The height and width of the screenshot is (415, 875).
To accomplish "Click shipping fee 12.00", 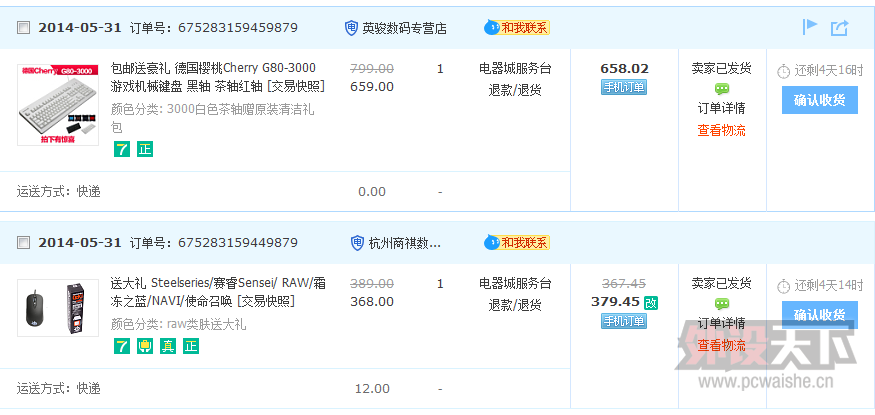I will (x=372, y=388).
